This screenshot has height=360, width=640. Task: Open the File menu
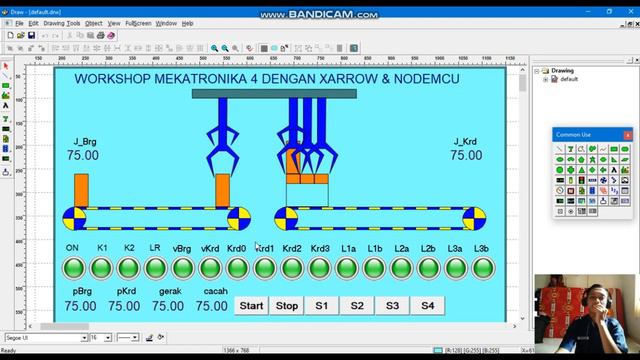19,24
